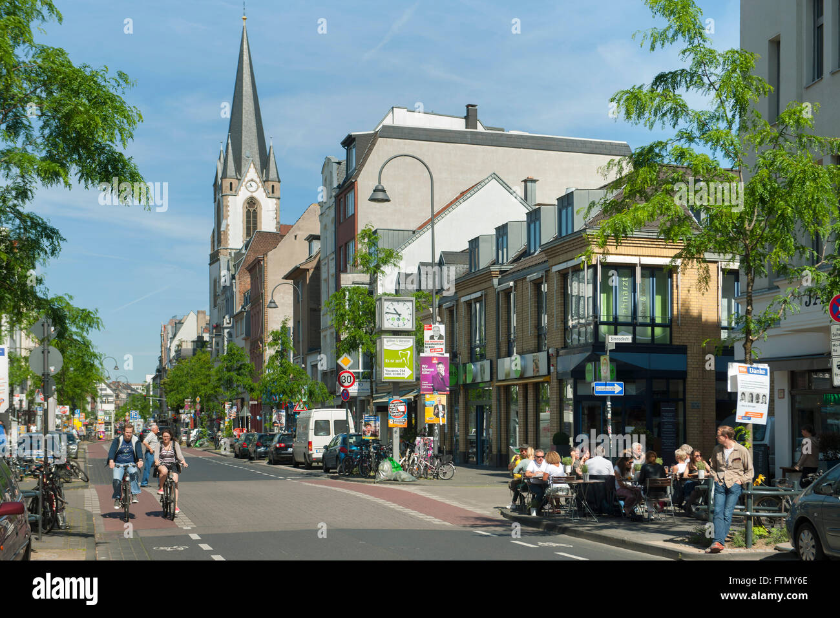Click the square street clock on the pole
This screenshot has width=840, height=618.
[396, 314]
